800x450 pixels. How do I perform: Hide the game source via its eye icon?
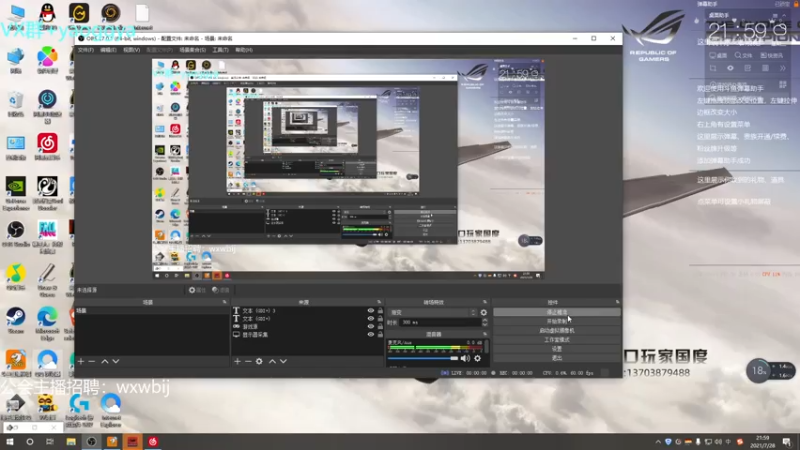(371, 327)
